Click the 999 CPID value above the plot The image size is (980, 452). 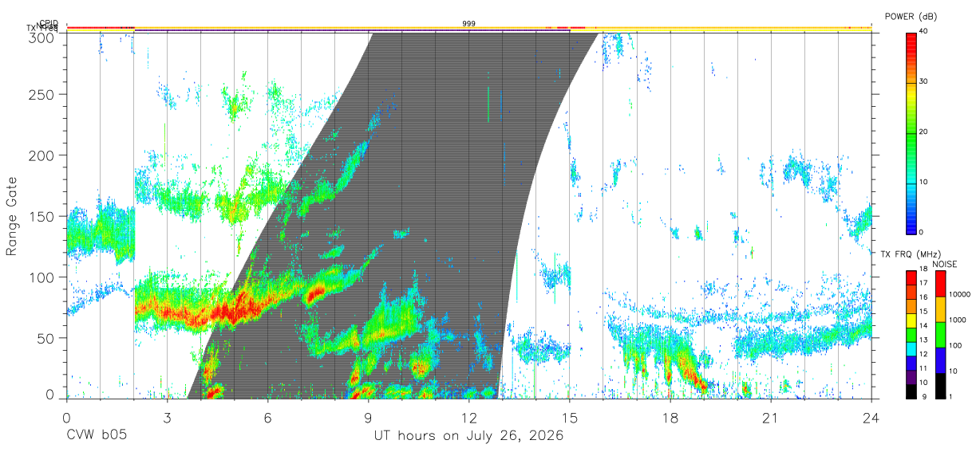(x=469, y=24)
